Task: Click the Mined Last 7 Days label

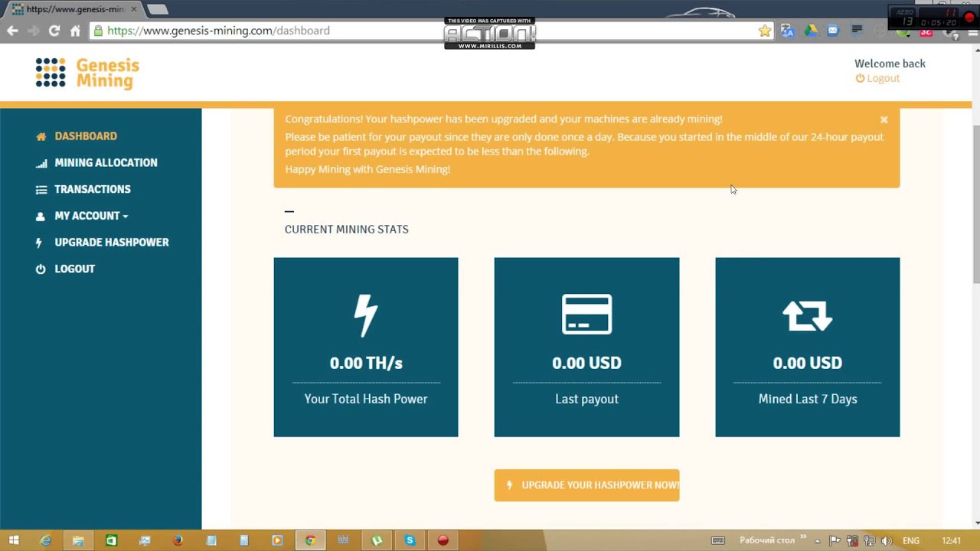Action: tap(807, 399)
